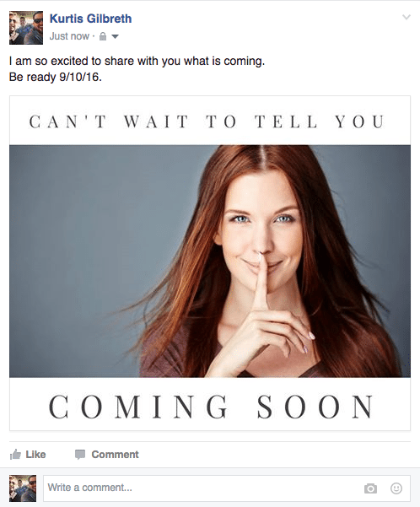Click the thumbs-up Like icon
The height and width of the screenshot is (507, 420).
click(15, 455)
